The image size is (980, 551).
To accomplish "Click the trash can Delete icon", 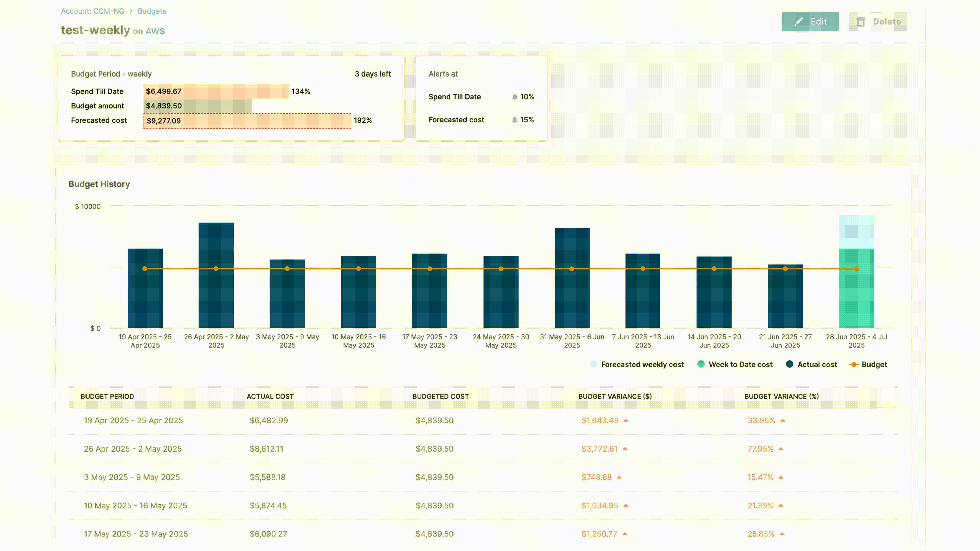I will point(861,22).
